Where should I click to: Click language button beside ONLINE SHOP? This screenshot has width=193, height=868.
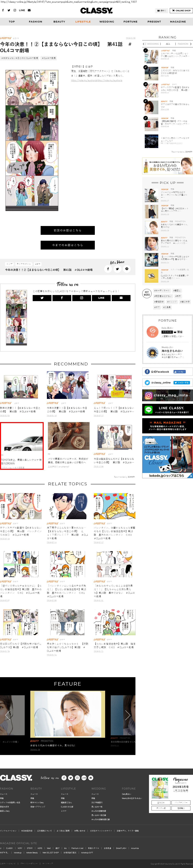pos(162,10)
